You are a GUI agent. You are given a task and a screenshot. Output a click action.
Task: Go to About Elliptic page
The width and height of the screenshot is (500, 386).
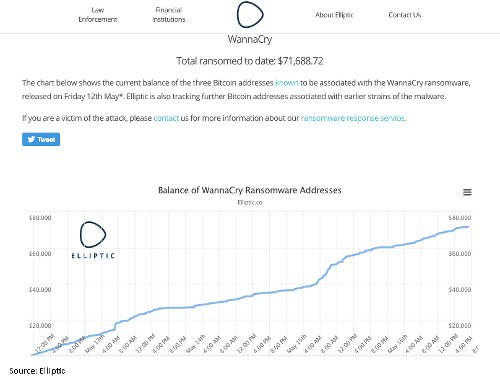[x=334, y=15]
